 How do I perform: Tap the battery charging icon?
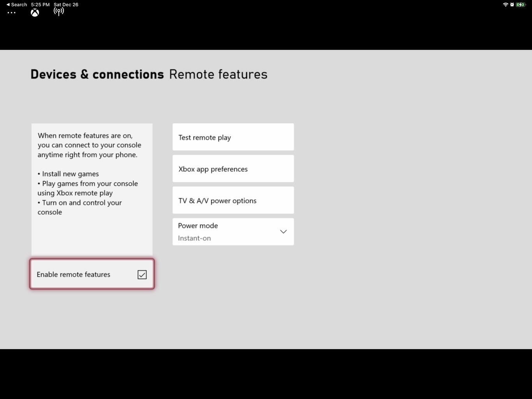tap(521, 5)
